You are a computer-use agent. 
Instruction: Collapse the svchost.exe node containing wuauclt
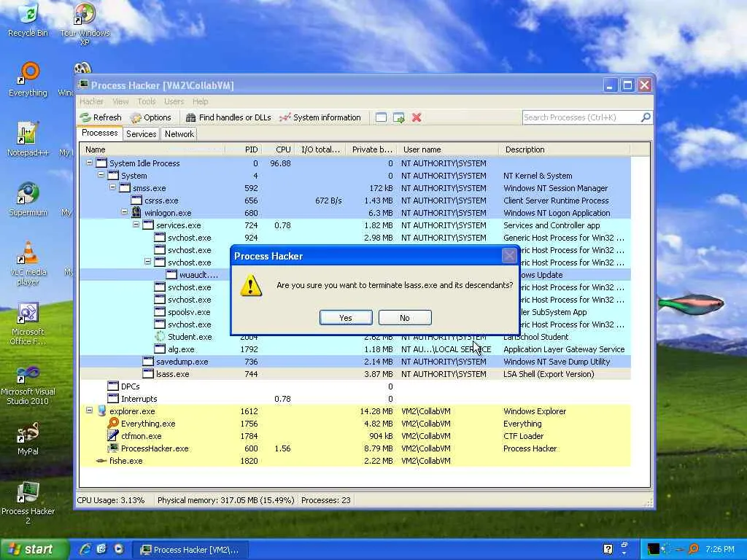(x=147, y=262)
